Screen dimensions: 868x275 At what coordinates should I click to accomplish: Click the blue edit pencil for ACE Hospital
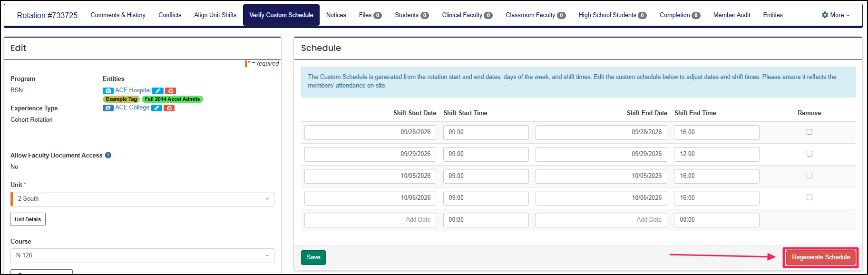point(158,91)
